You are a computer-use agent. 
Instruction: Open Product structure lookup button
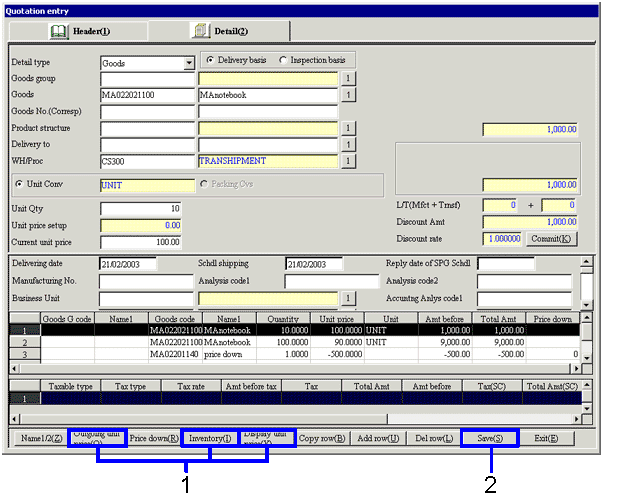pyautogui.click(x=349, y=128)
